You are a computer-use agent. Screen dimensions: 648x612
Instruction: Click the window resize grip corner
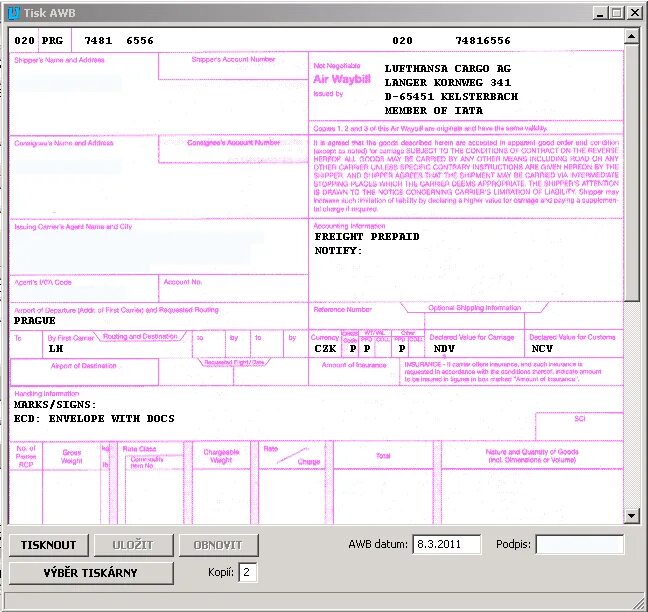click(639, 602)
